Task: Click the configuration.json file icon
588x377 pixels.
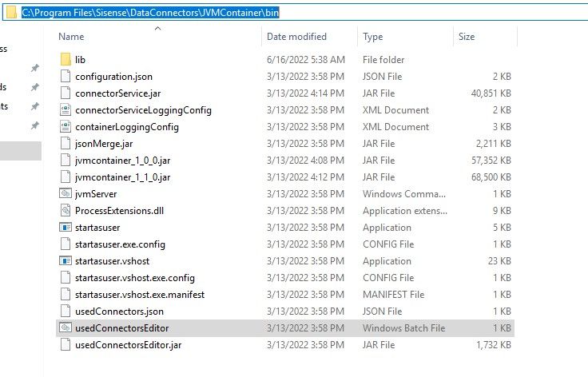Action: [x=66, y=77]
